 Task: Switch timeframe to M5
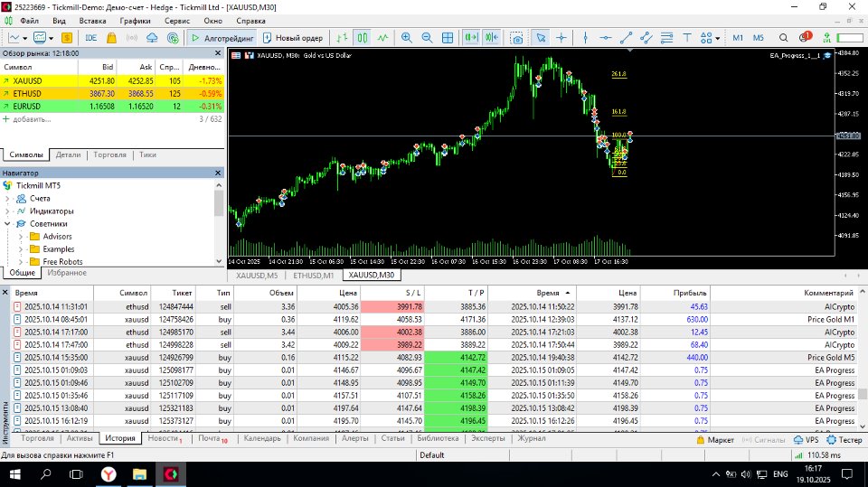[759, 38]
